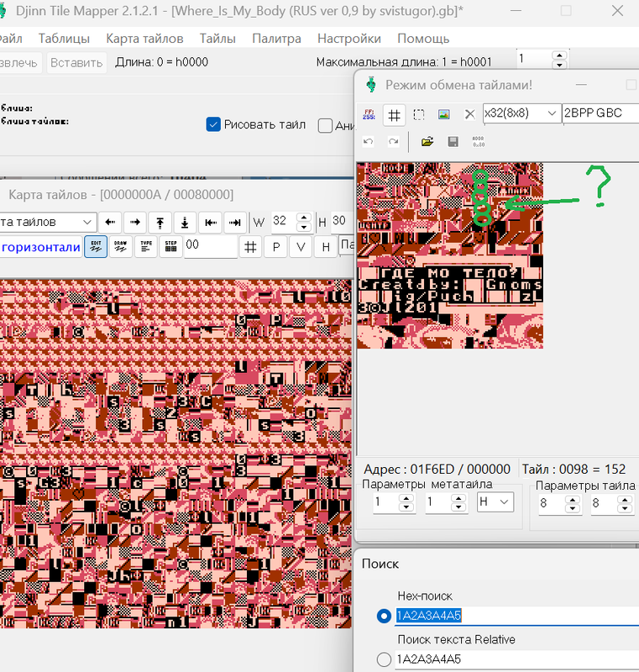Click the H height value field showing 30
The height and width of the screenshot is (672, 639).
coord(342,222)
